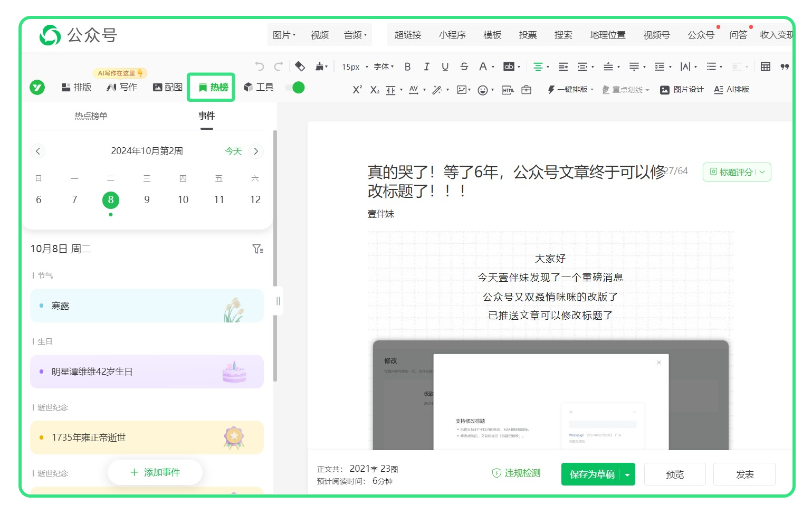Open the event filter funnel icon

(258, 249)
